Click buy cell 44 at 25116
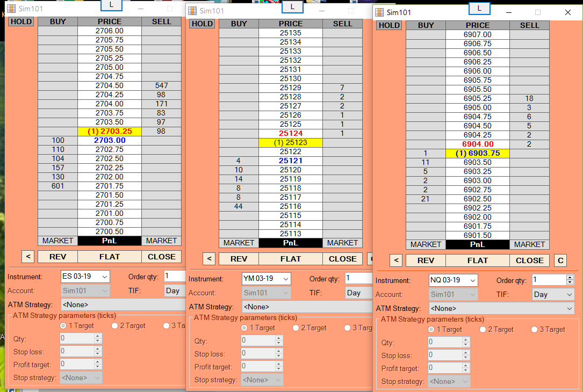Viewport: 583px width, 392px height. [239, 206]
